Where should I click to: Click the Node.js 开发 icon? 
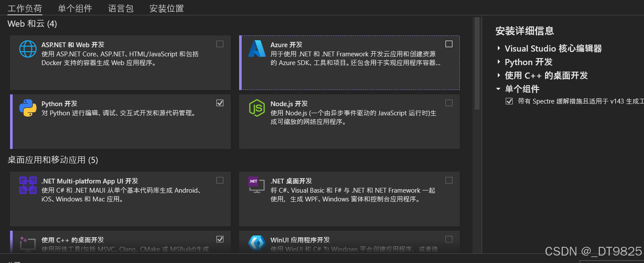point(257,108)
